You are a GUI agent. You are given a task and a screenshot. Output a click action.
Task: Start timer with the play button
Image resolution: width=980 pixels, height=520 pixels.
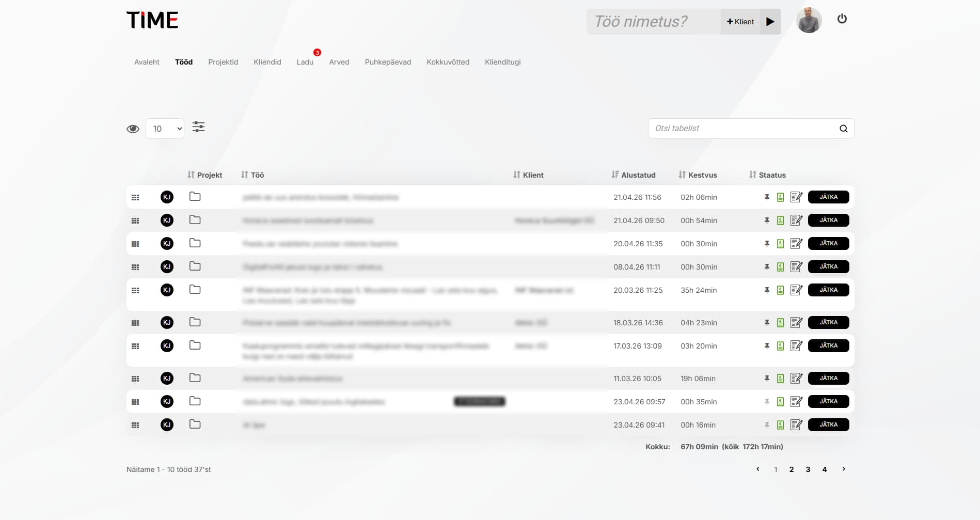tap(770, 22)
